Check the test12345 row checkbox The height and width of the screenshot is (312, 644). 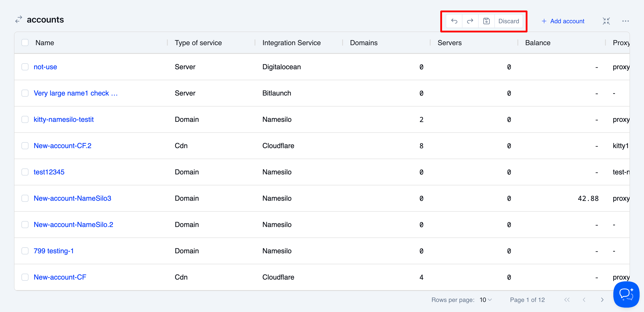coord(25,172)
